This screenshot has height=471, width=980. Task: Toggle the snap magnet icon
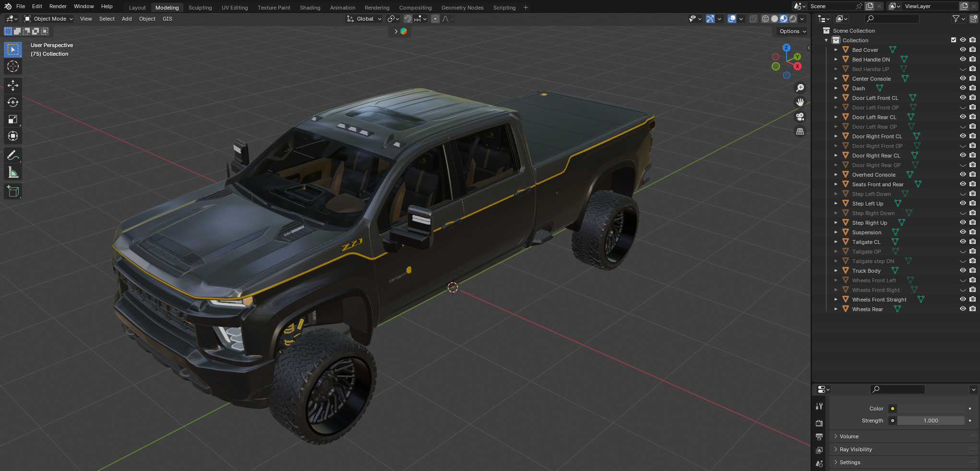(x=407, y=19)
